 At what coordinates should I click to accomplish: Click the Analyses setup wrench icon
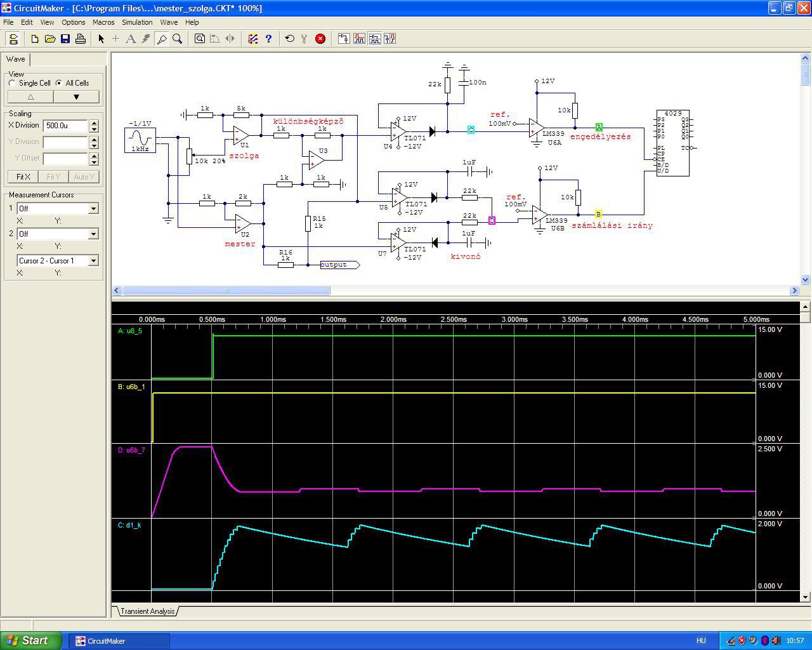pyautogui.click(x=305, y=39)
